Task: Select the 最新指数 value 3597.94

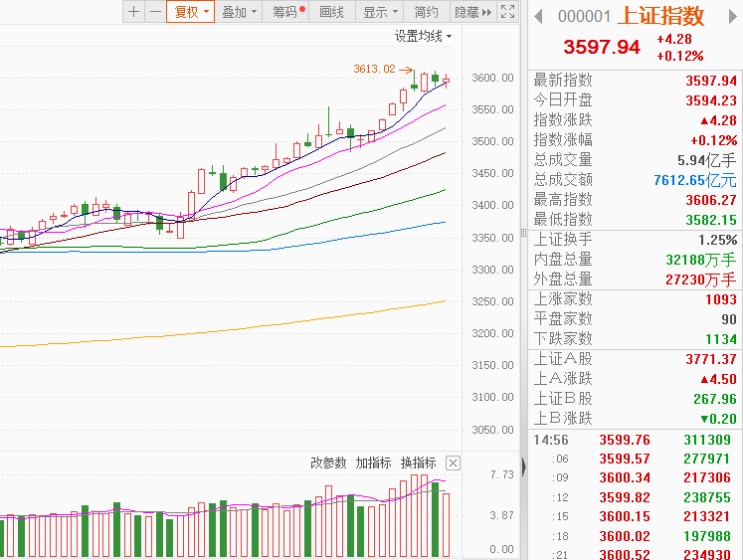Action: coord(711,81)
